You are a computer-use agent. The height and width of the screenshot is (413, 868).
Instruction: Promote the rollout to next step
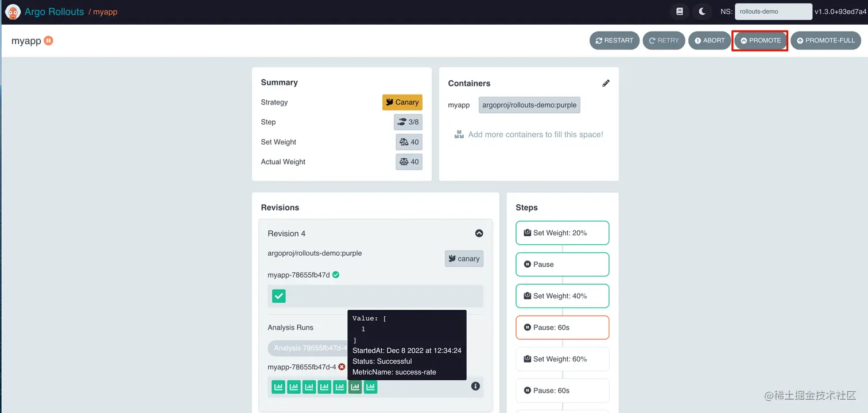pos(760,41)
